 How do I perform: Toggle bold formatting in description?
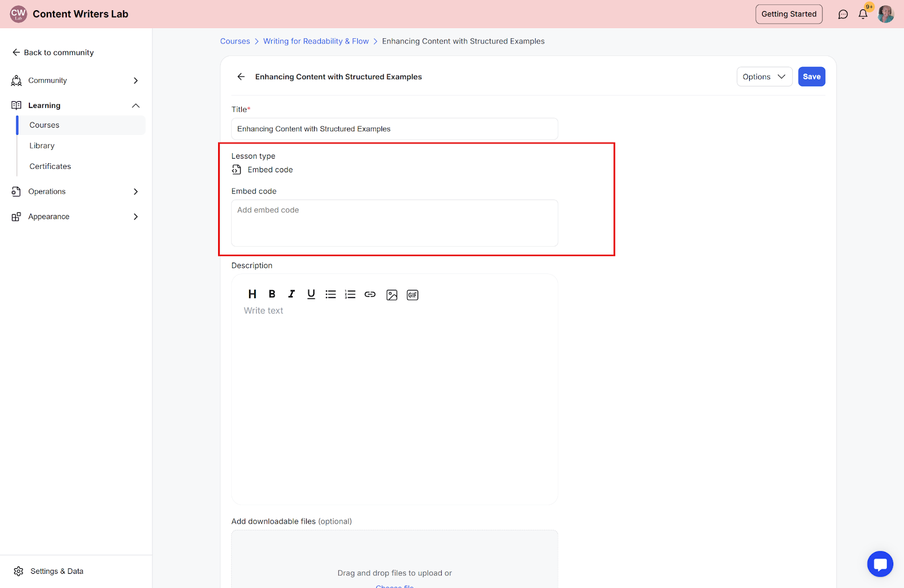point(272,294)
